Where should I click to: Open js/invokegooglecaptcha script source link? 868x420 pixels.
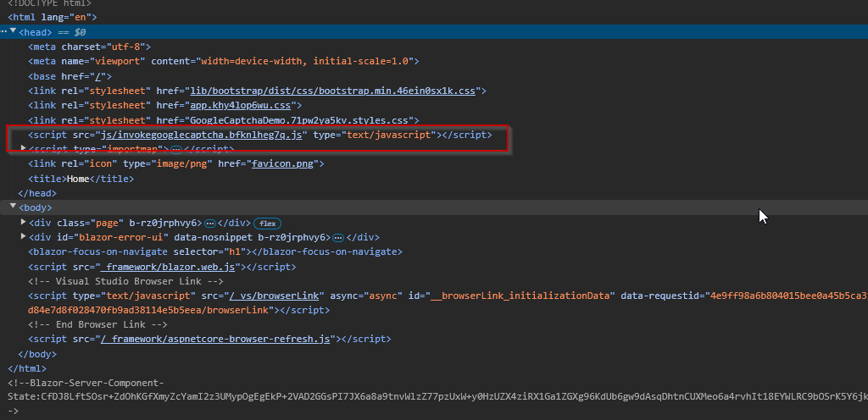(x=201, y=135)
